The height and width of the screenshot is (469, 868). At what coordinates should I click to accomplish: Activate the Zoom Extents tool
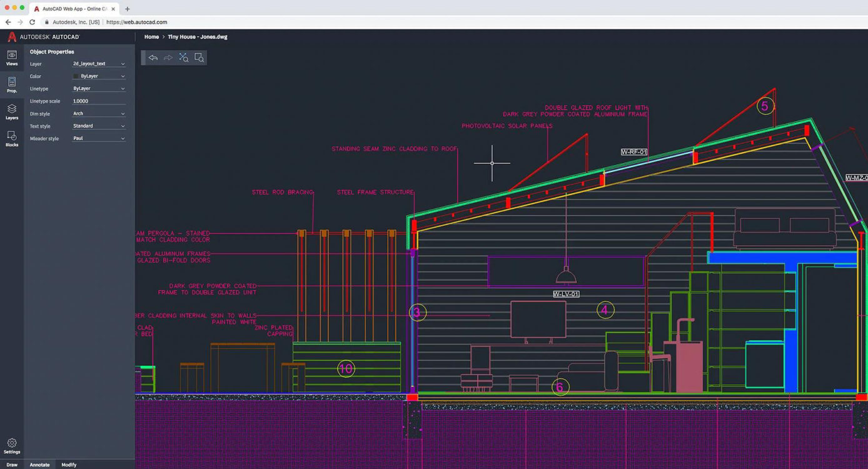(184, 57)
